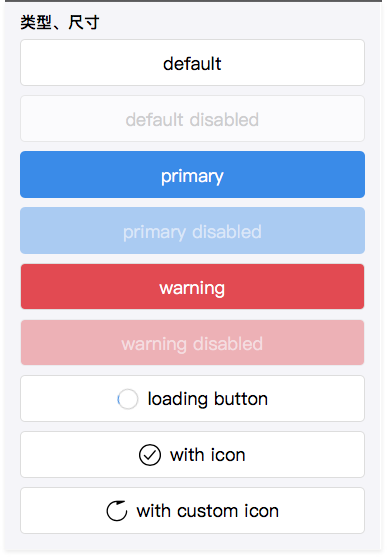Tap the greyed-out "default disabled" button
This screenshot has height=558, width=391.
192,119
